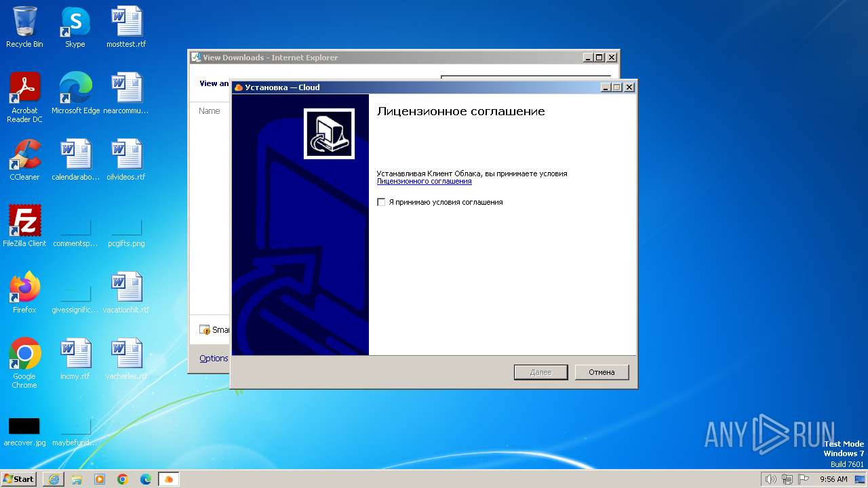Screen dimensions: 868x488
Task: Select the incmy.rtf document icon
Action: [75, 359]
